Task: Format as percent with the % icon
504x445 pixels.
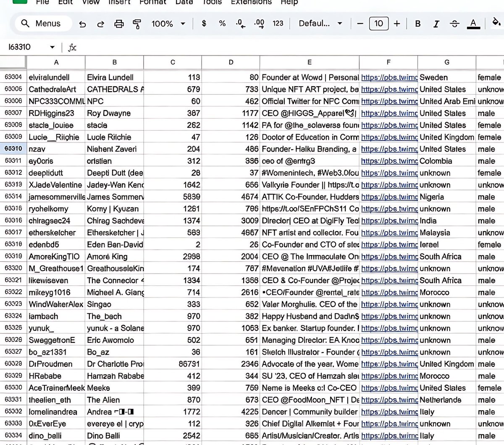Action: (x=222, y=24)
